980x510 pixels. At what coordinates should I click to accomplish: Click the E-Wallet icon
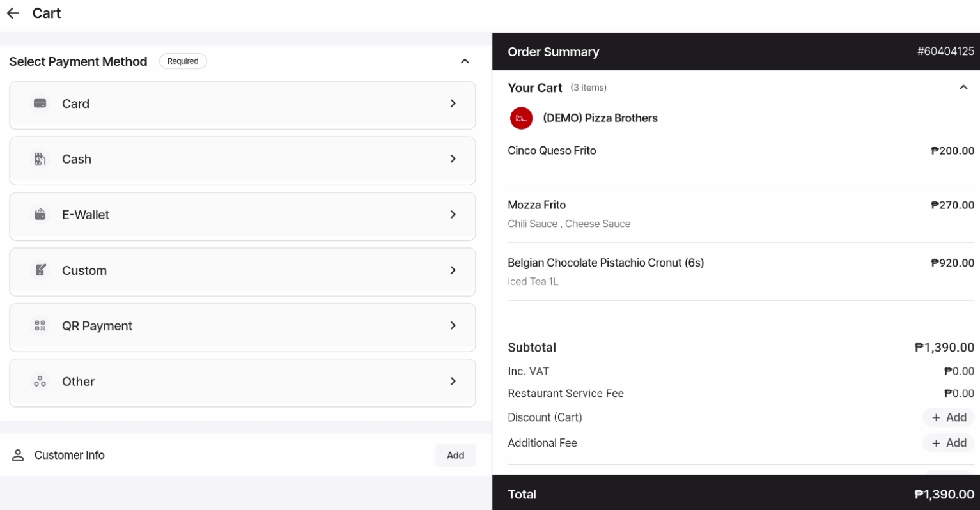coord(40,215)
